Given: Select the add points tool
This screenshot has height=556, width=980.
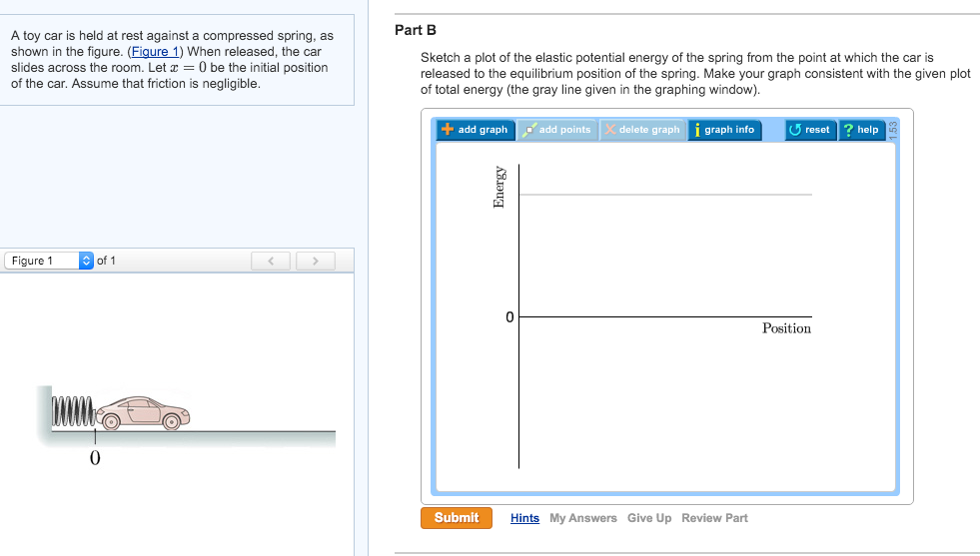Looking at the screenshot, I should coord(557,130).
